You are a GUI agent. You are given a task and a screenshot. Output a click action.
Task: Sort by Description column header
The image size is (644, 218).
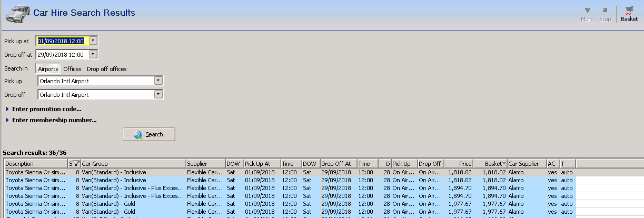[36, 164]
